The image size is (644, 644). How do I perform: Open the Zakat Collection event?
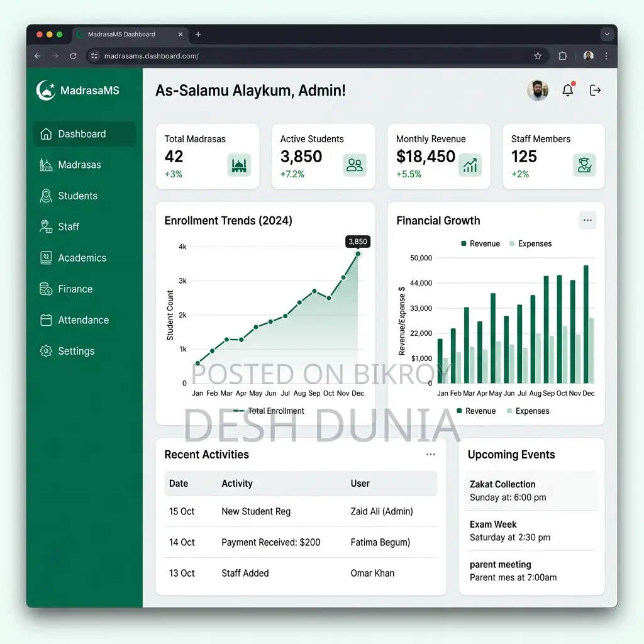531,491
